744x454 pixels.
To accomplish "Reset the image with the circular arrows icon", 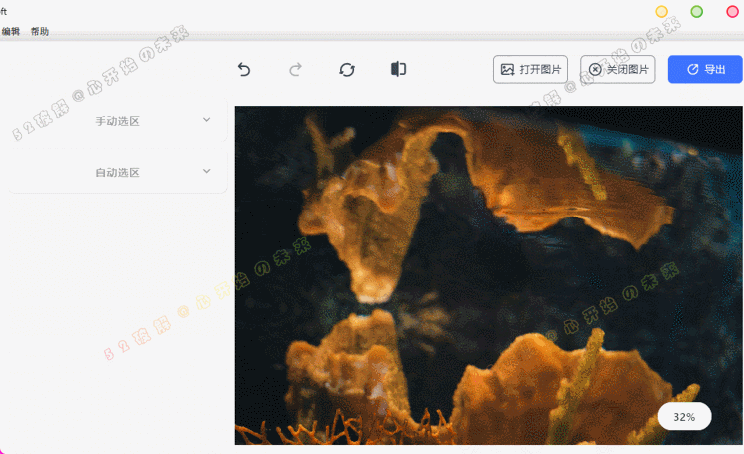I will [347, 69].
